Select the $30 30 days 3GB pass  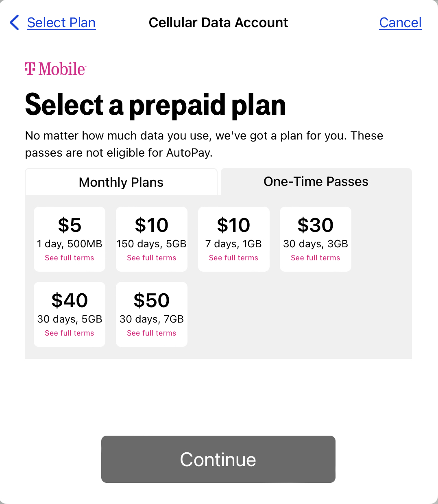pyautogui.click(x=316, y=239)
